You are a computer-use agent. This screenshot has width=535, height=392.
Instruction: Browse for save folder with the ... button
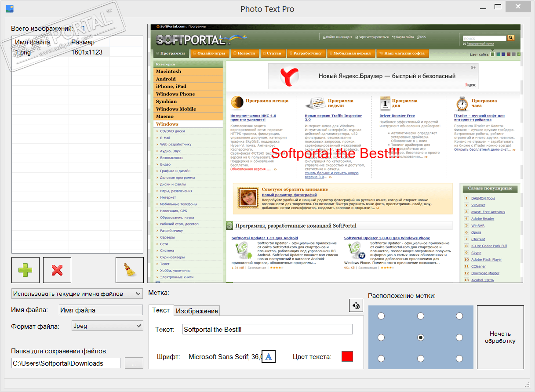tap(134, 363)
